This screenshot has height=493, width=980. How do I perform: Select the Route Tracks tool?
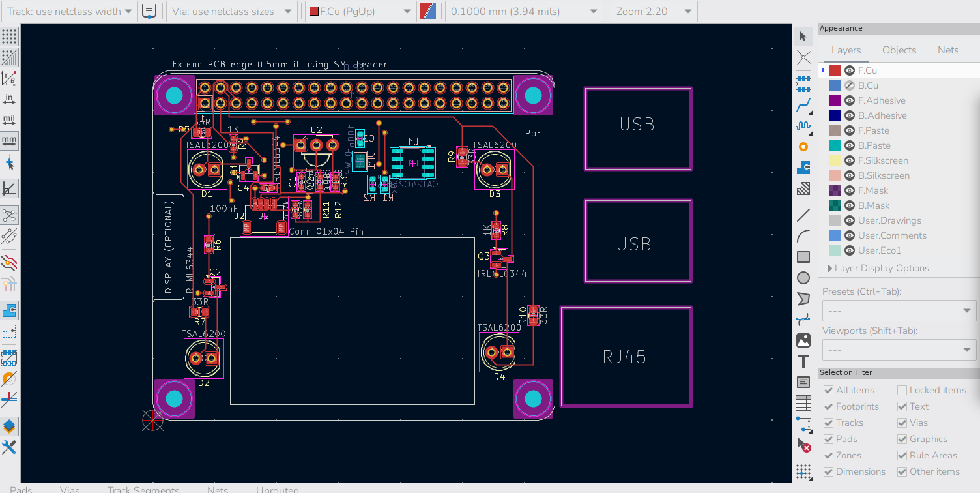803,104
